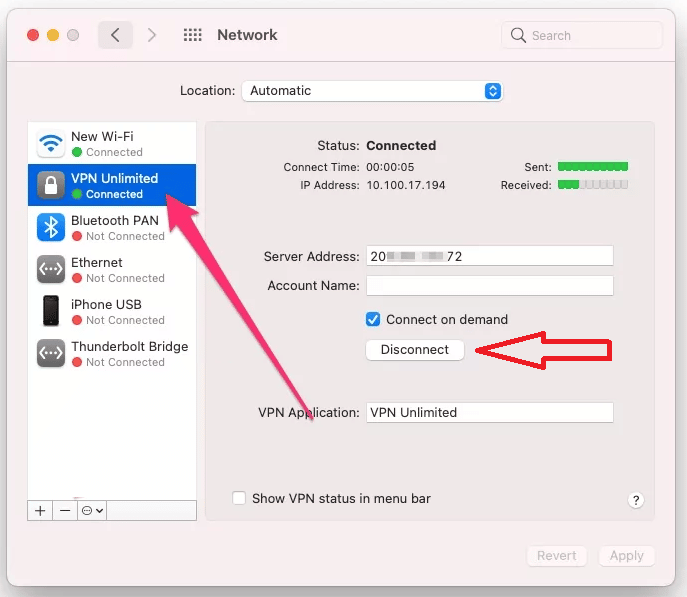
Task: Select the VPN Unlimited row label
Action: click(114, 178)
